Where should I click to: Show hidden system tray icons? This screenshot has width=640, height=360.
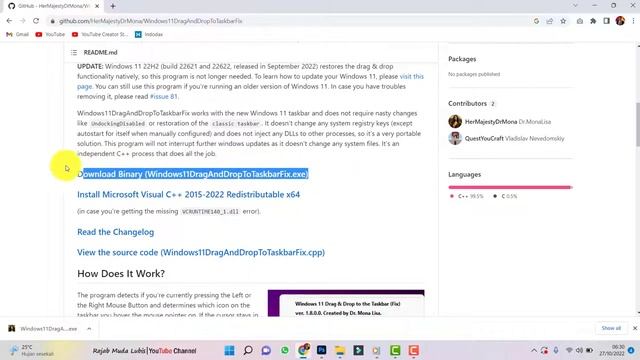pos(534,350)
